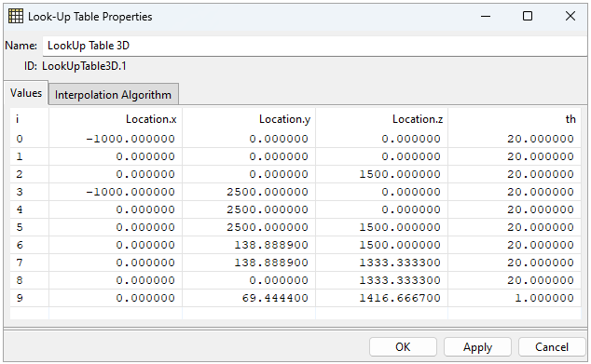Select Location.z cell 1333.333300 in row 8

point(382,280)
